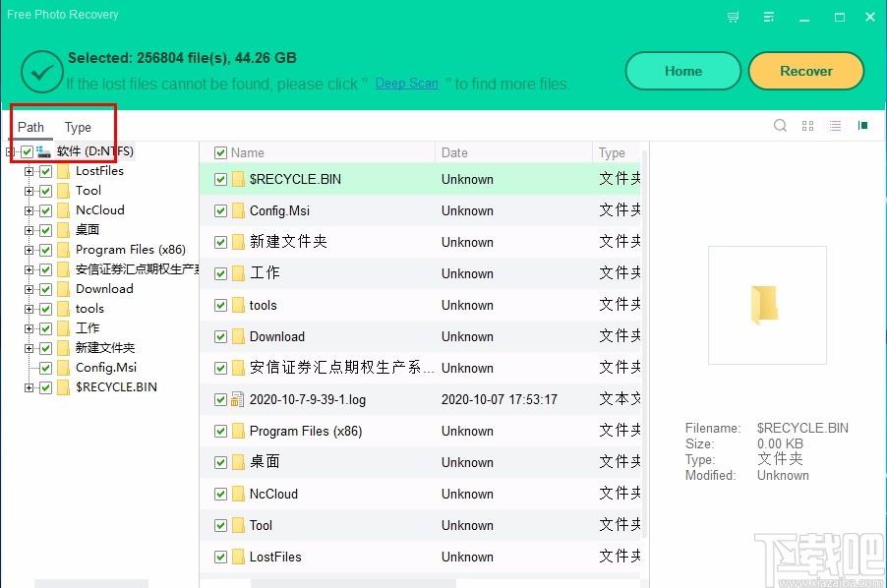Screen dimensions: 887x588
Task: Uncheck the $RECYCLE.BIN row checkbox
Action: (x=220, y=180)
